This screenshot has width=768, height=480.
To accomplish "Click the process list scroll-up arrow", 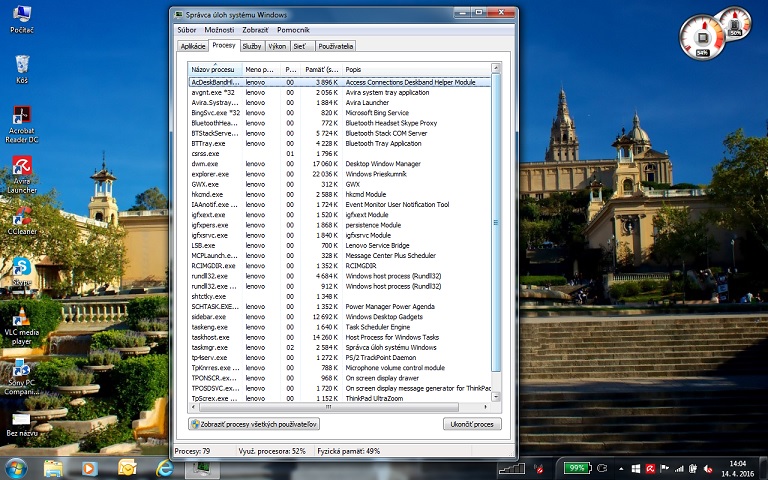I will point(496,68).
